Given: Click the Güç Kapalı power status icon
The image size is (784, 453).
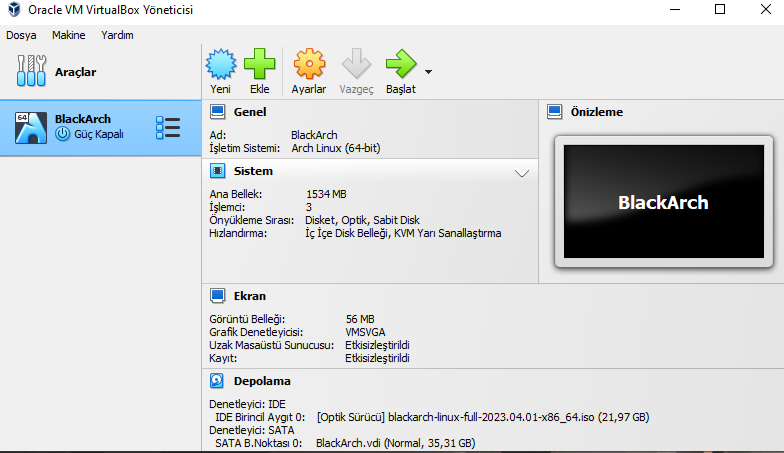Looking at the screenshot, I should 62,134.
